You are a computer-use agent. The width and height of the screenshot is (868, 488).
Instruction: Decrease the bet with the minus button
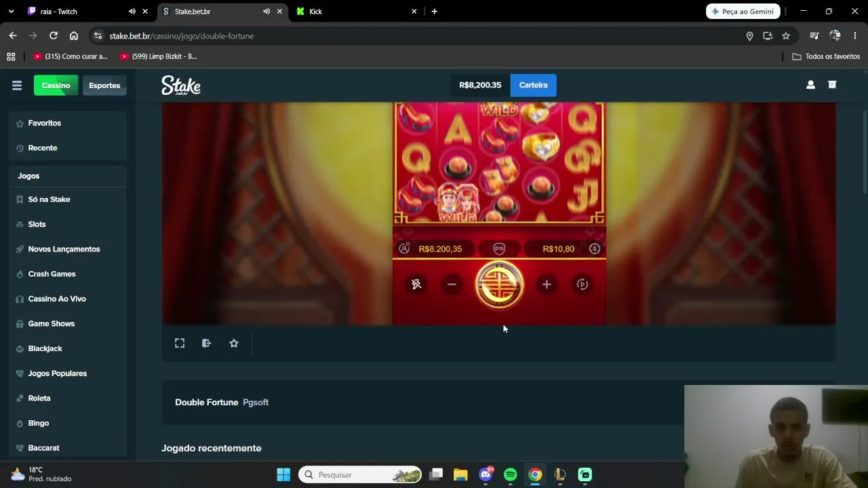(452, 285)
